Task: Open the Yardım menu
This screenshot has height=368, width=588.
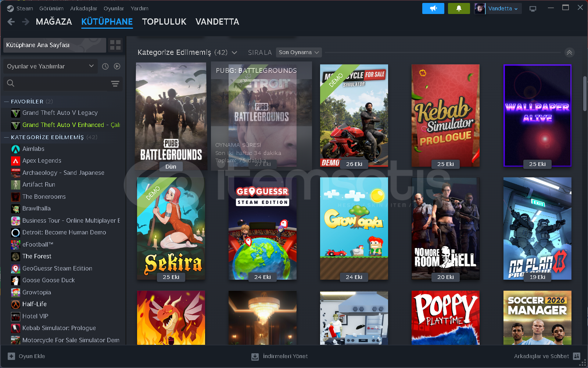Action: 140,8
